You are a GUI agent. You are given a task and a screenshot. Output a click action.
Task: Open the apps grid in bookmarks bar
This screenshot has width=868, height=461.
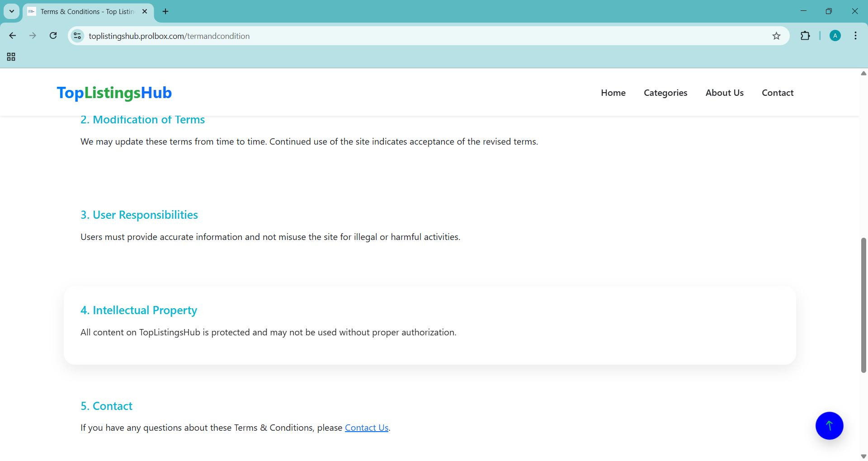pyautogui.click(x=11, y=57)
